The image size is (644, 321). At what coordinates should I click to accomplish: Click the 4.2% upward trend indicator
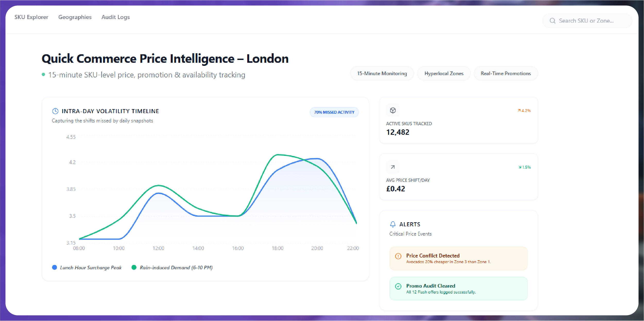pyautogui.click(x=524, y=111)
